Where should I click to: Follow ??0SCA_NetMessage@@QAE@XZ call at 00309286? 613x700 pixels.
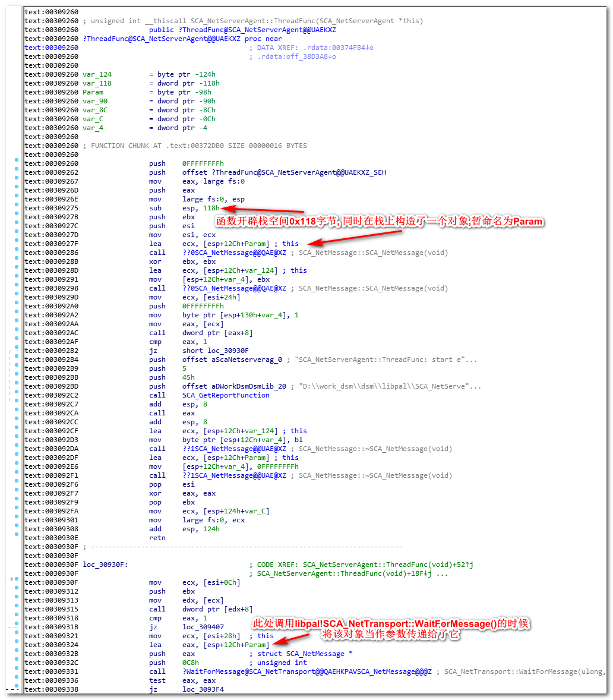click(234, 253)
